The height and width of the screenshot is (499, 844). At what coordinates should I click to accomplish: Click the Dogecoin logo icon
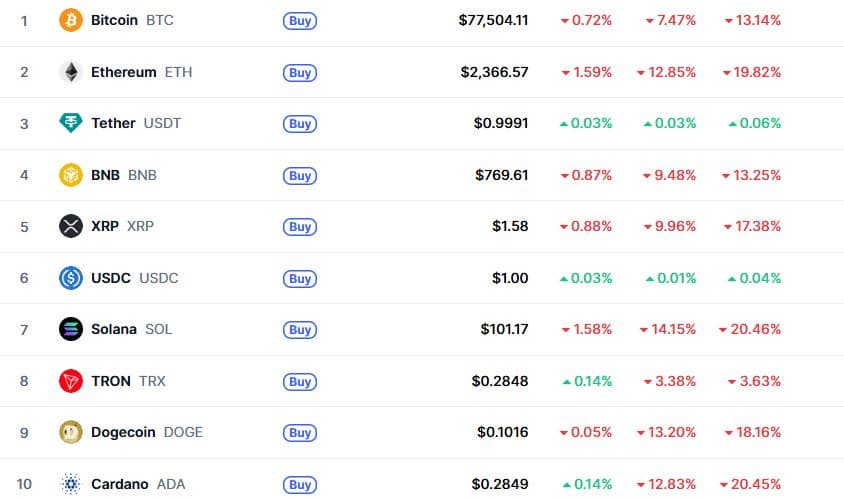[71, 432]
